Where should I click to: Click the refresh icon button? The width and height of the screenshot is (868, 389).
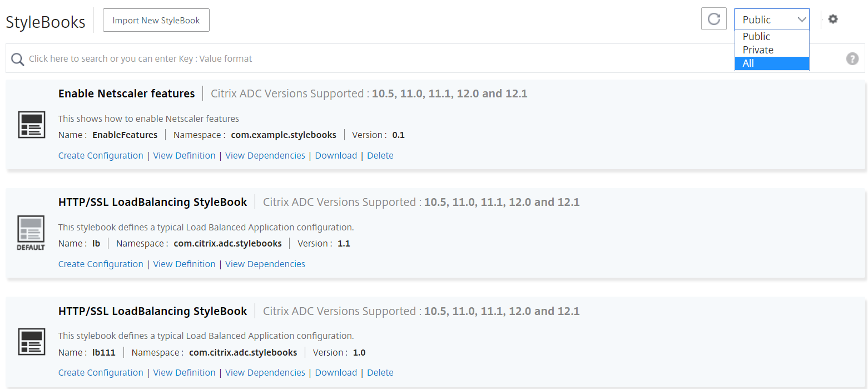(x=714, y=19)
